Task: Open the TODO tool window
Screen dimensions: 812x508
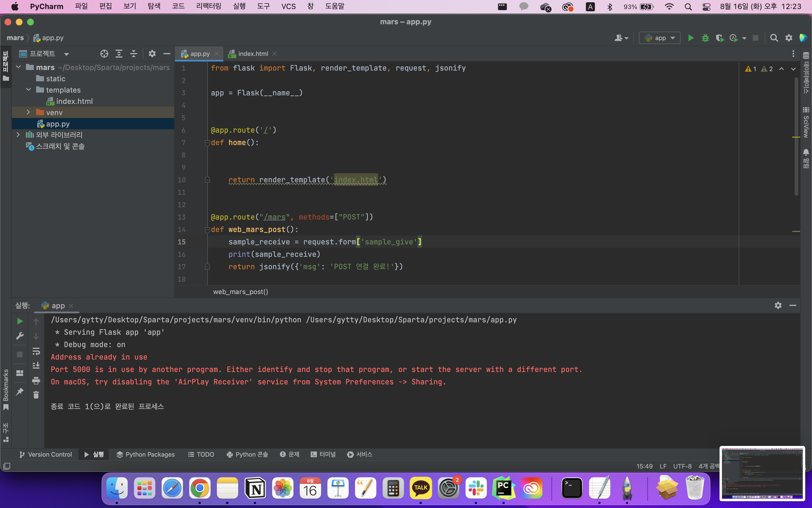Action: [x=201, y=455]
